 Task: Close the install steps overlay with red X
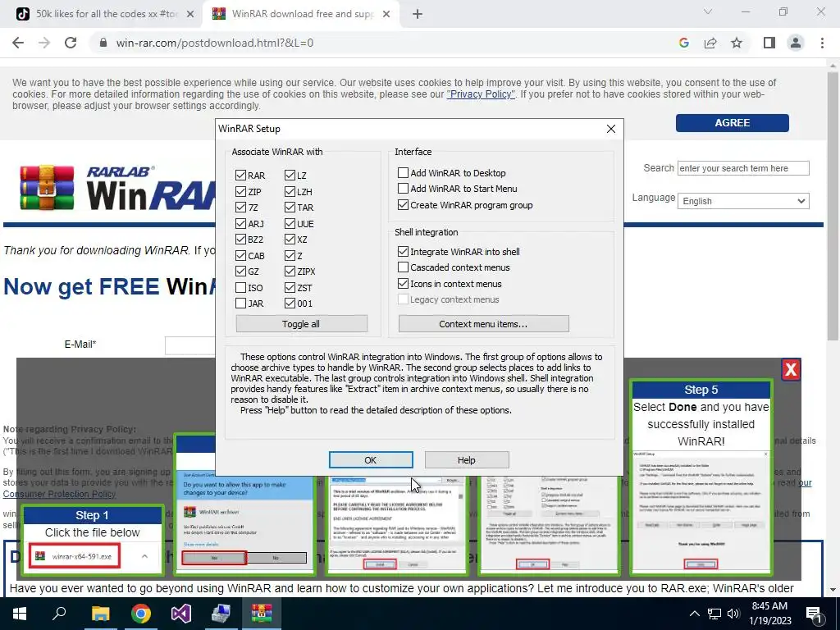point(791,369)
